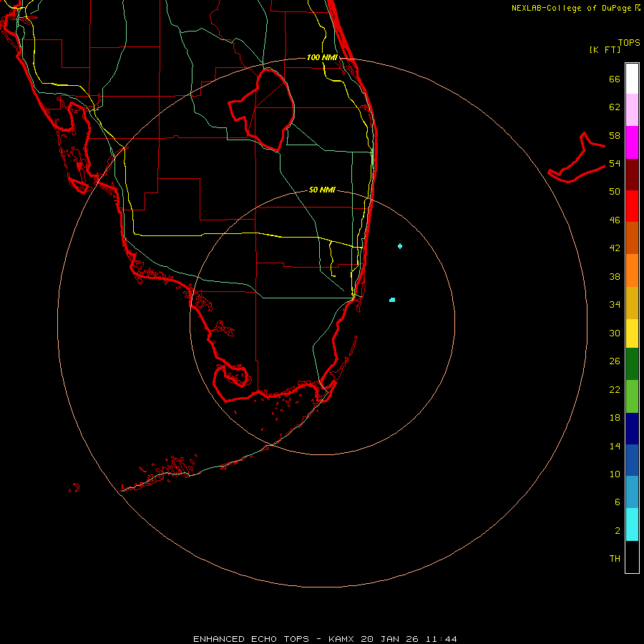Click the light pink swatch at 62
644x644 pixels.
click(632, 109)
